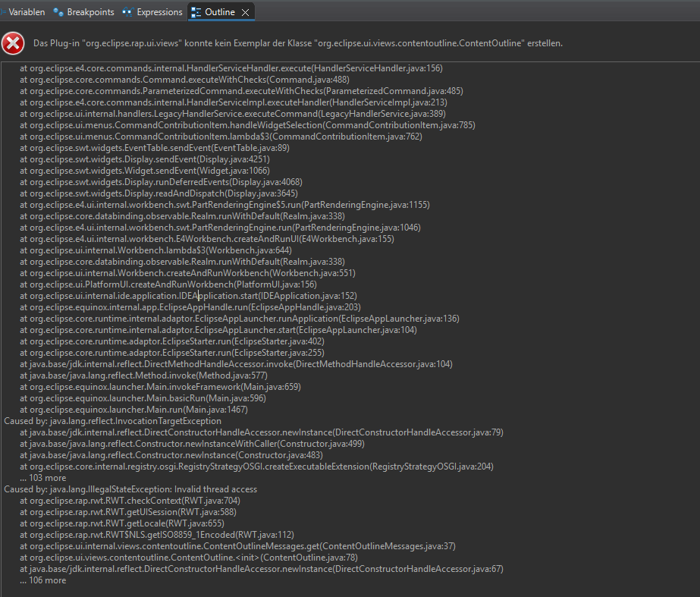The image size is (700, 597).
Task: Click the PartRenderingEngine.java:1046 line
Action: [220, 228]
